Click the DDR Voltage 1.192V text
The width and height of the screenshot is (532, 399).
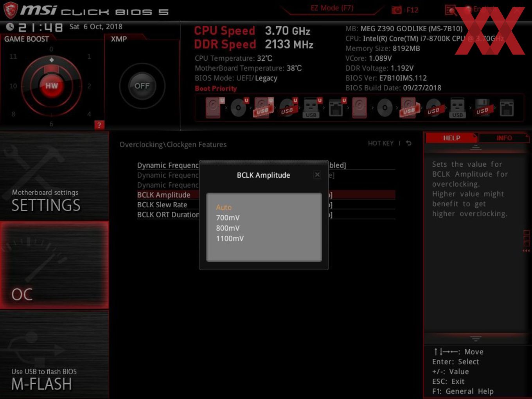click(x=379, y=68)
